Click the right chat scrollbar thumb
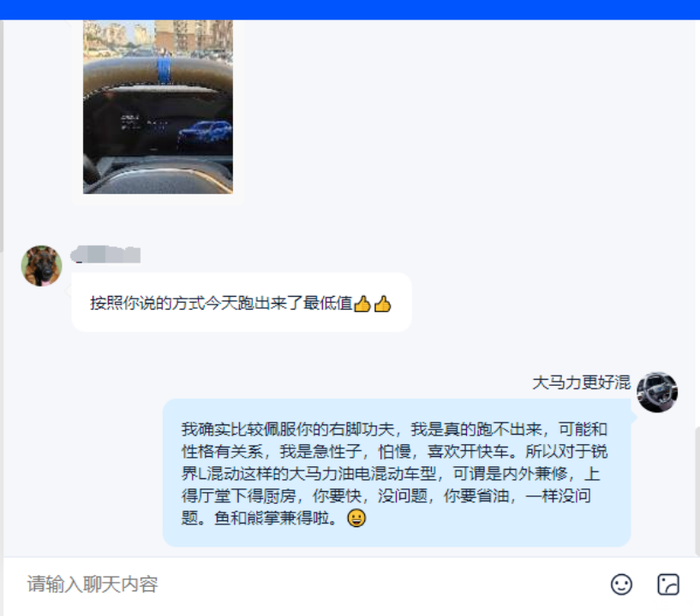Image resolution: width=700 pixels, height=616 pixels. pos(697,491)
